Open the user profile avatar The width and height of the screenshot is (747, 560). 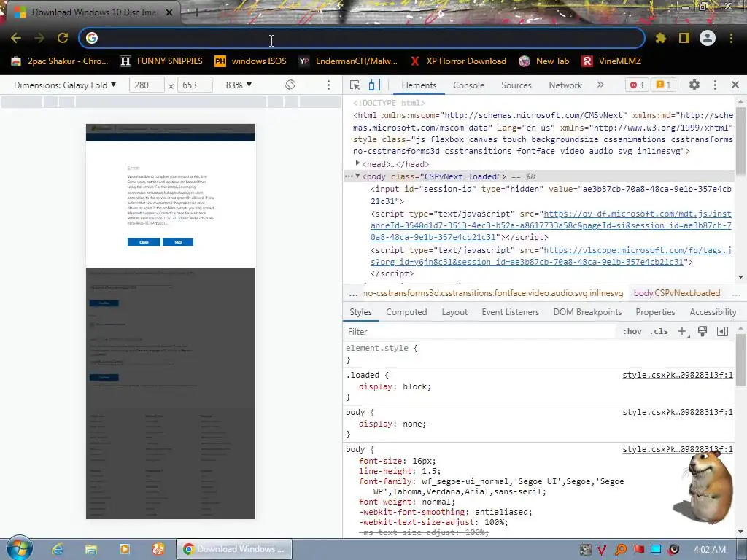pos(708,38)
